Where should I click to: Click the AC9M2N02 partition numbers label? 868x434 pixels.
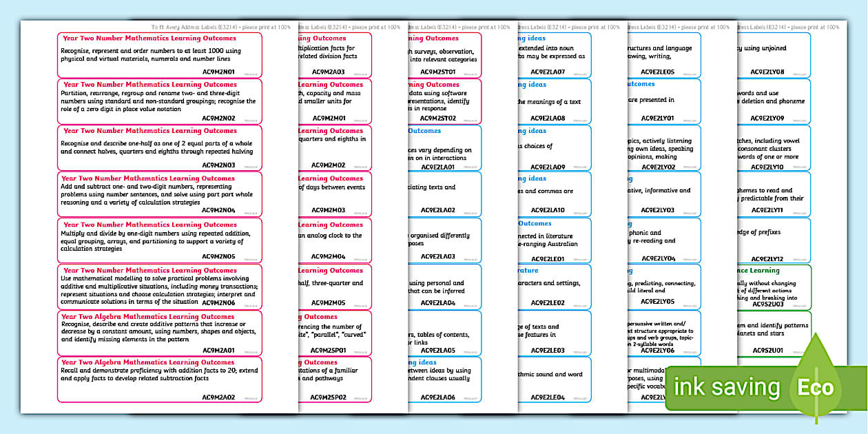159,101
